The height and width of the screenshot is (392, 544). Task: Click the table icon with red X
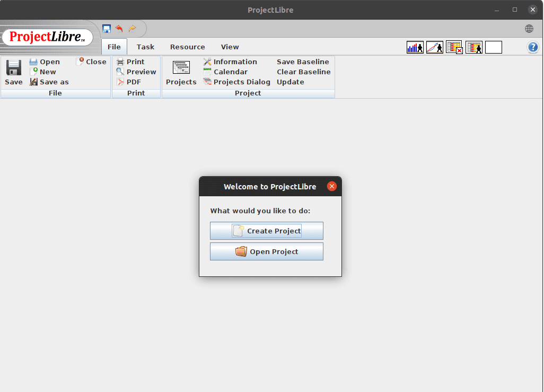454,47
